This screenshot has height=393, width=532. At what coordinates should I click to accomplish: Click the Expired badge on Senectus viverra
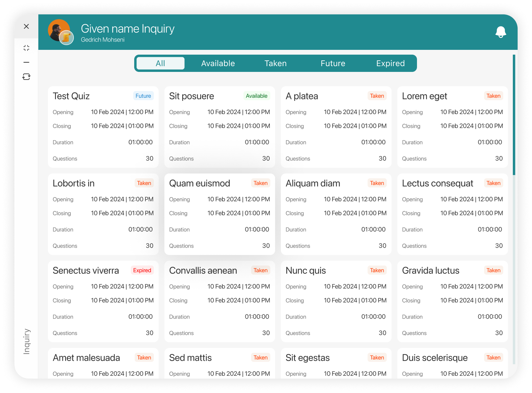tap(142, 270)
